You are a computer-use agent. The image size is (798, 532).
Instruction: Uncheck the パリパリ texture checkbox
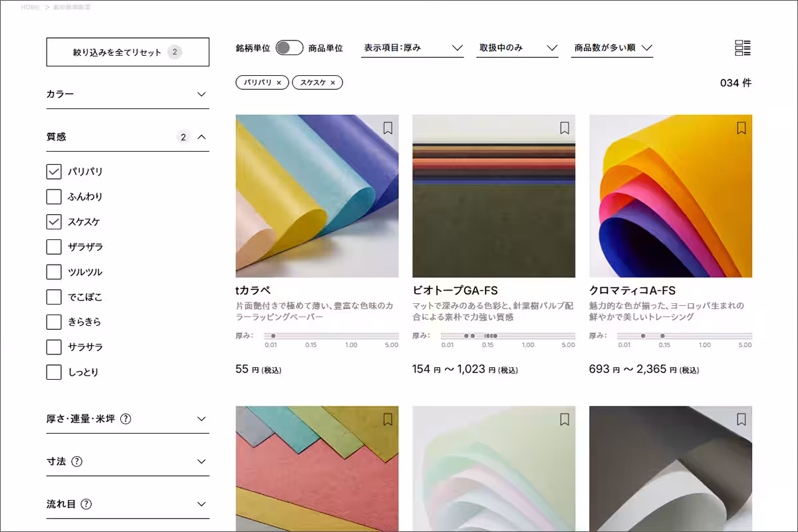53,171
